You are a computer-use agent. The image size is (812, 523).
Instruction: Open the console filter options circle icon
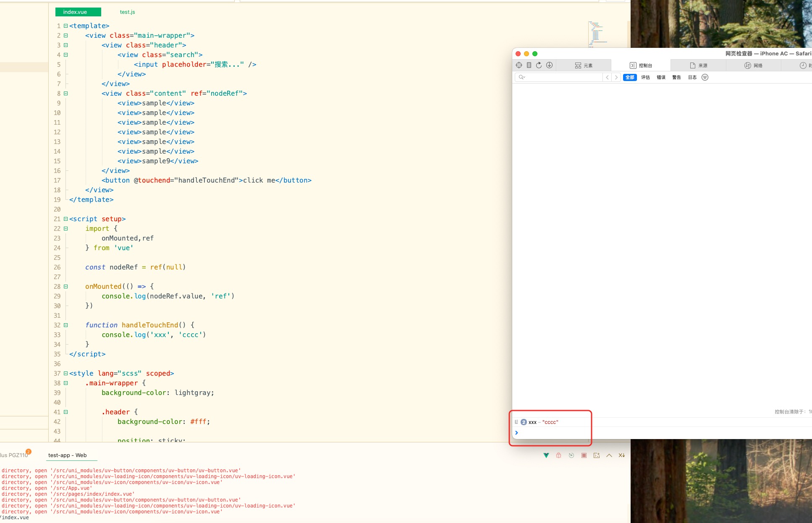click(705, 77)
